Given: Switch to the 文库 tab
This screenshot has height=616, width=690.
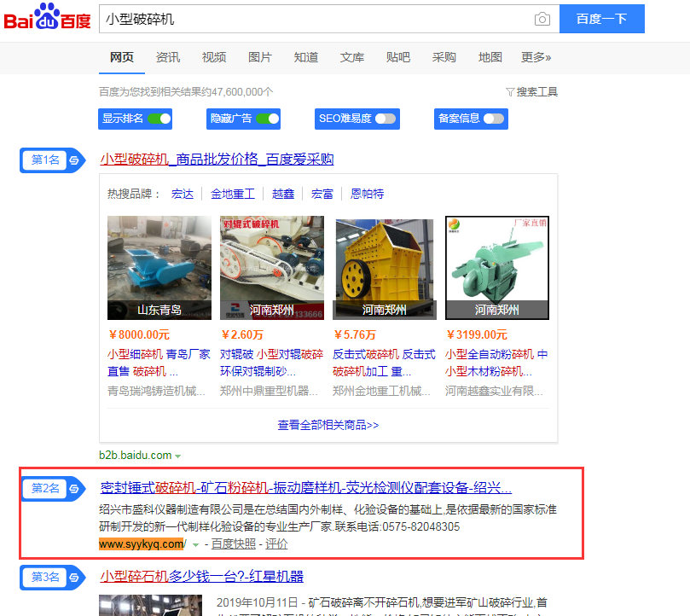Looking at the screenshot, I should click(352, 57).
